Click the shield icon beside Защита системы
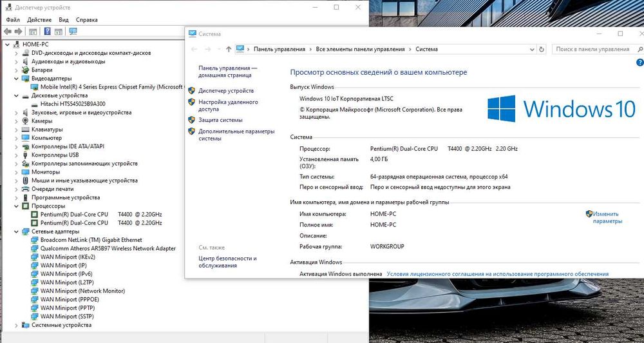 pos(191,120)
